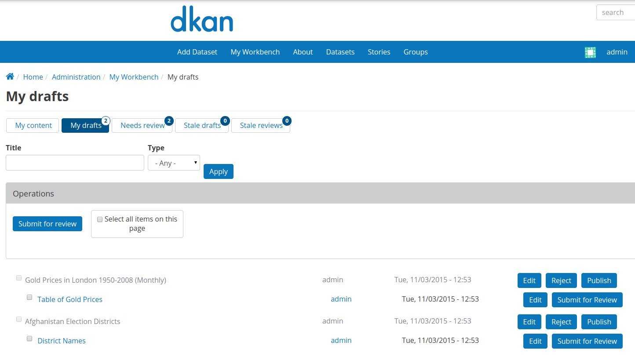Image resolution: width=635 pixels, height=364 pixels.
Task: Switch to the Stale reviews tab
Action: [261, 125]
